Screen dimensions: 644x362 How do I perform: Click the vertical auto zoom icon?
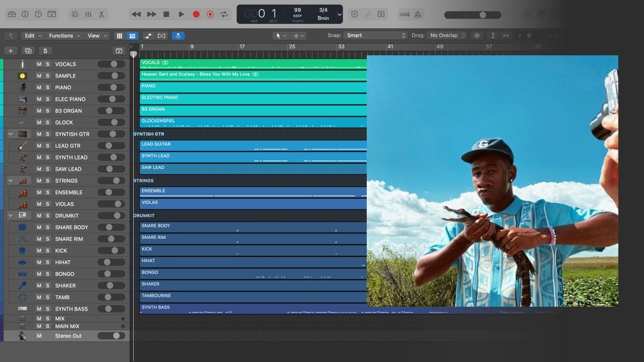click(493, 35)
